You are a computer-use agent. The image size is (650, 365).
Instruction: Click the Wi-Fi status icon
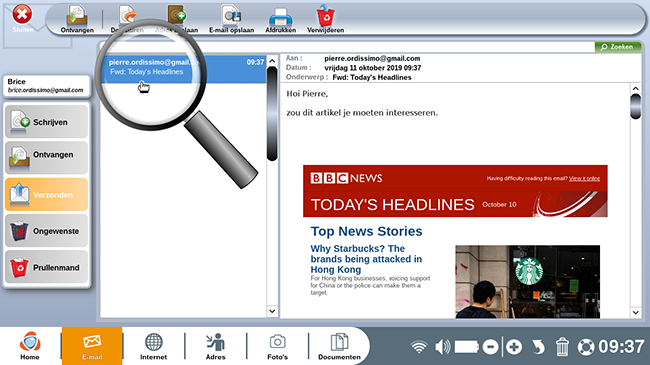coord(419,347)
